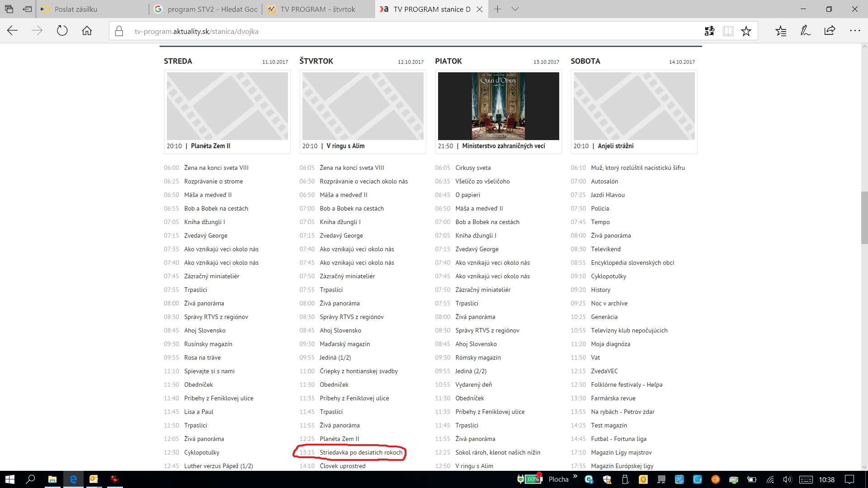Open Planéta Zem II featured thumbnail

(x=227, y=106)
